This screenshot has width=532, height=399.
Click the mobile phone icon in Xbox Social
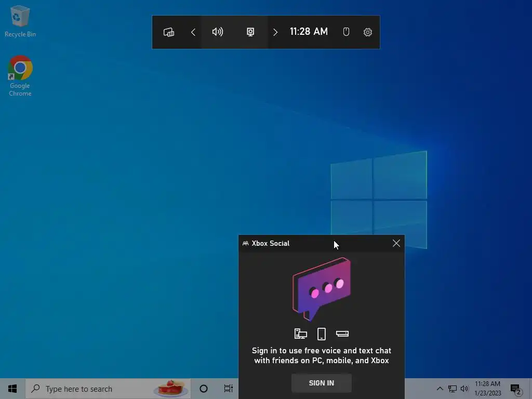point(321,334)
